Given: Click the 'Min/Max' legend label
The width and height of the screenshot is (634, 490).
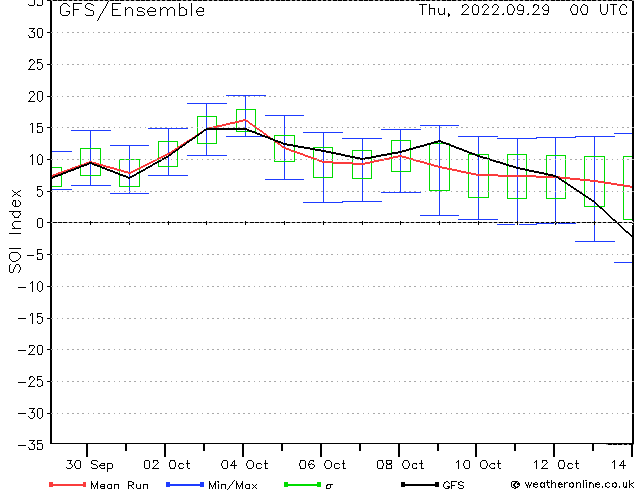Looking at the screenshot, I should [x=233, y=485].
